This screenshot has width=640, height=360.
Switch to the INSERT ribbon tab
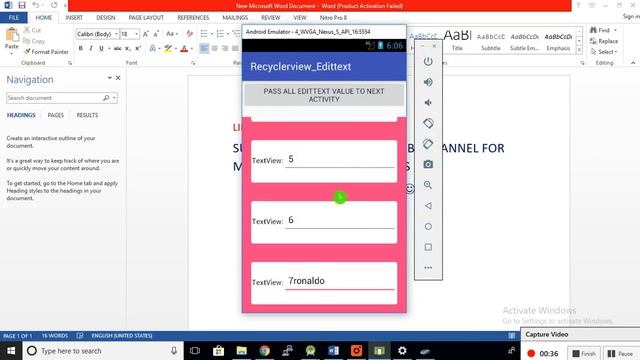(74, 18)
